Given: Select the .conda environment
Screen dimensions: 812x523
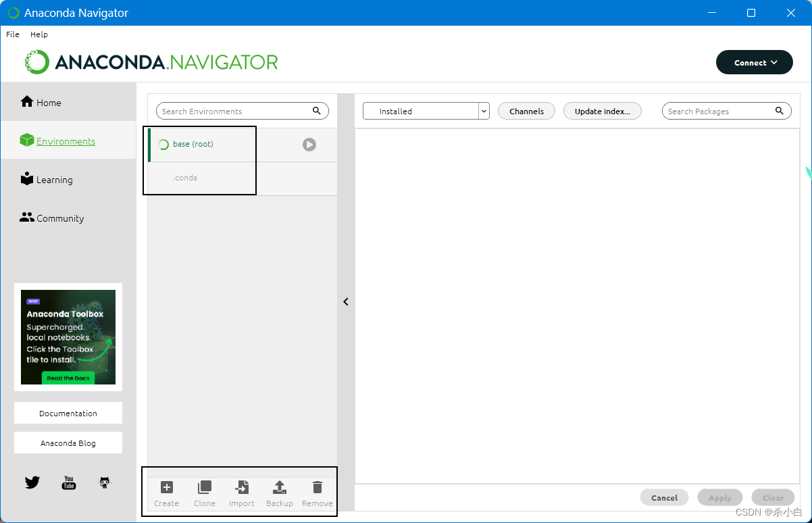Looking at the screenshot, I should [243, 178].
